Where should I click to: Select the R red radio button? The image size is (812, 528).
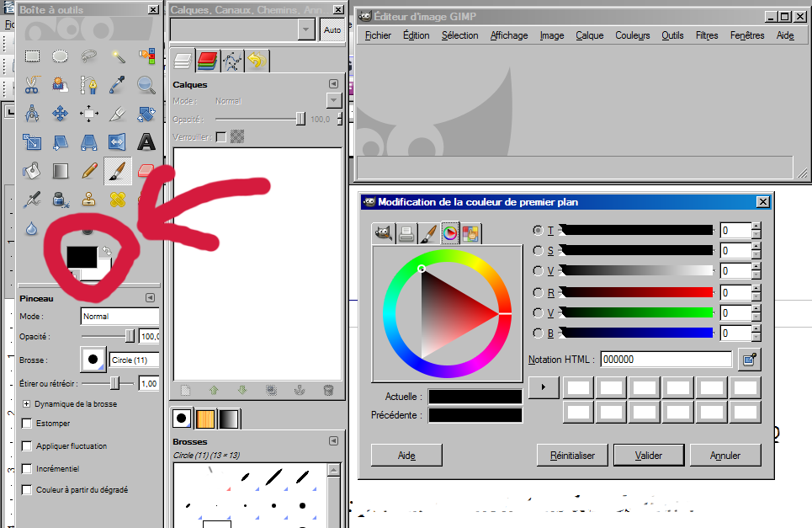click(x=538, y=293)
